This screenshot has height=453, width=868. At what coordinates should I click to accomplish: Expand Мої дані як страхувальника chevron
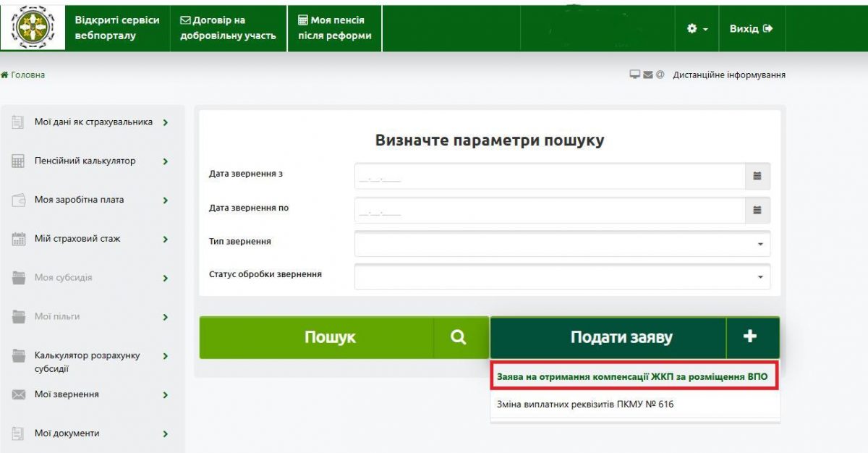[x=166, y=122]
